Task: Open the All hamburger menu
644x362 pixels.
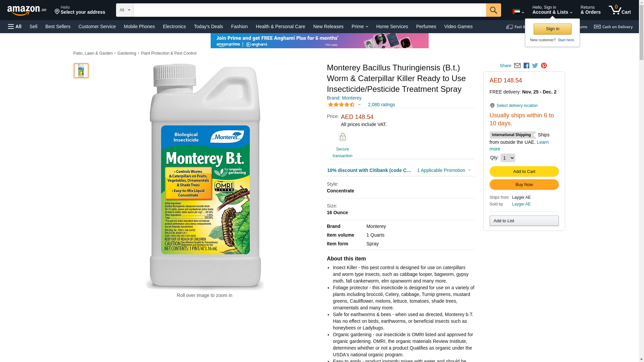Action: [15, 26]
